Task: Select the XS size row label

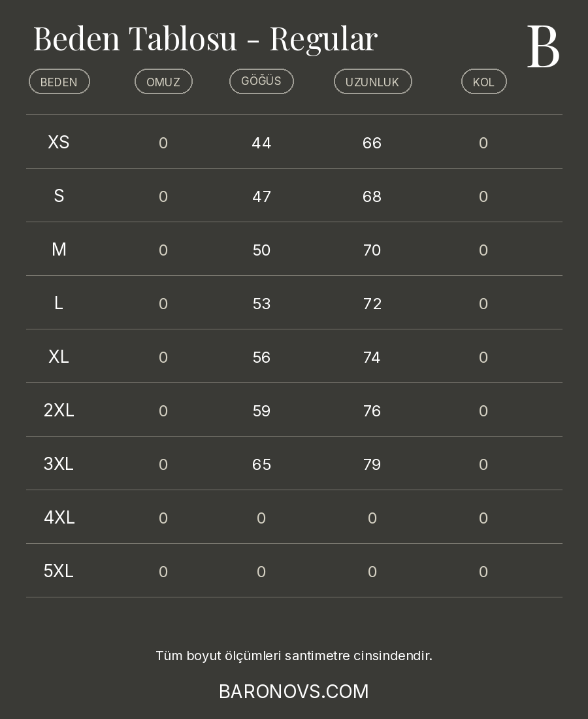Action: click(59, 142)
